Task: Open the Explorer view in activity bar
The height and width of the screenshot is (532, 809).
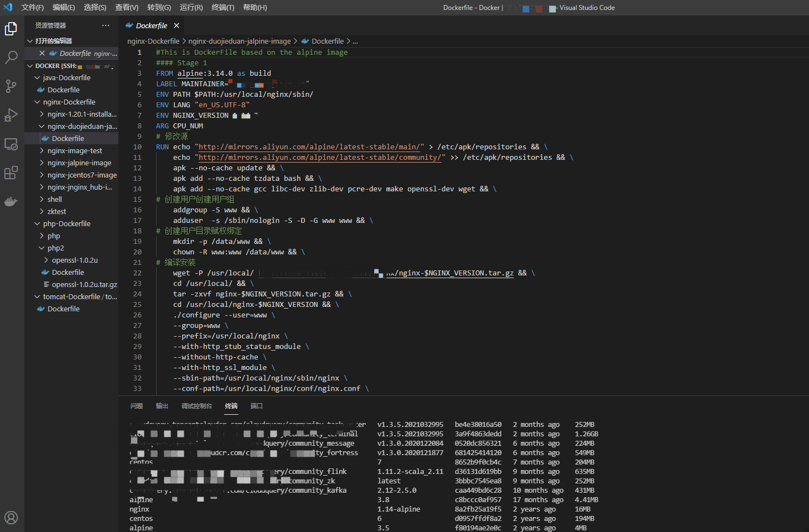Action: 11,29
